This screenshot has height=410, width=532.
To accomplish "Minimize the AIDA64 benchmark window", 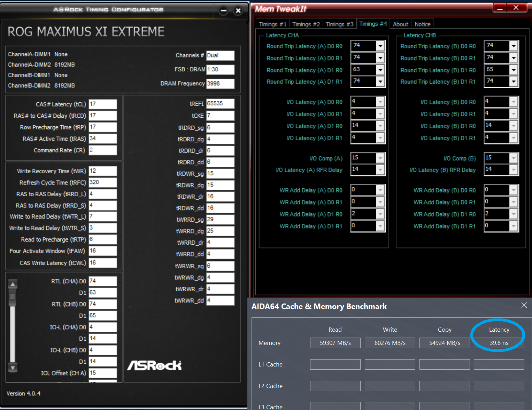I will pyautogui.click(x=499, y=305).
